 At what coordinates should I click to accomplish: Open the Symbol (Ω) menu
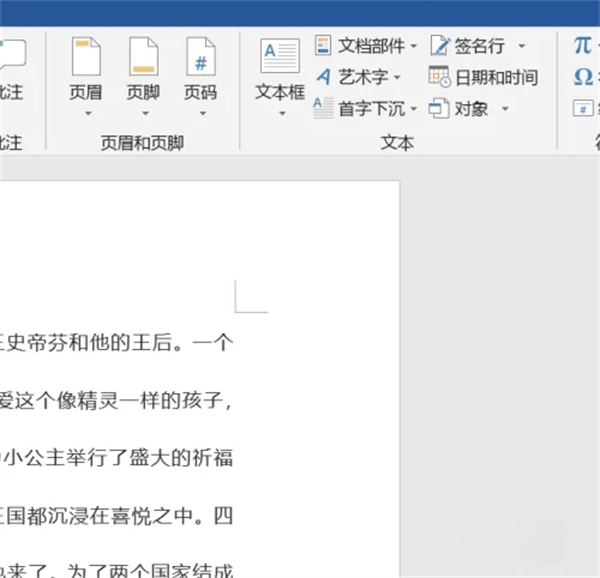[583, 77]
